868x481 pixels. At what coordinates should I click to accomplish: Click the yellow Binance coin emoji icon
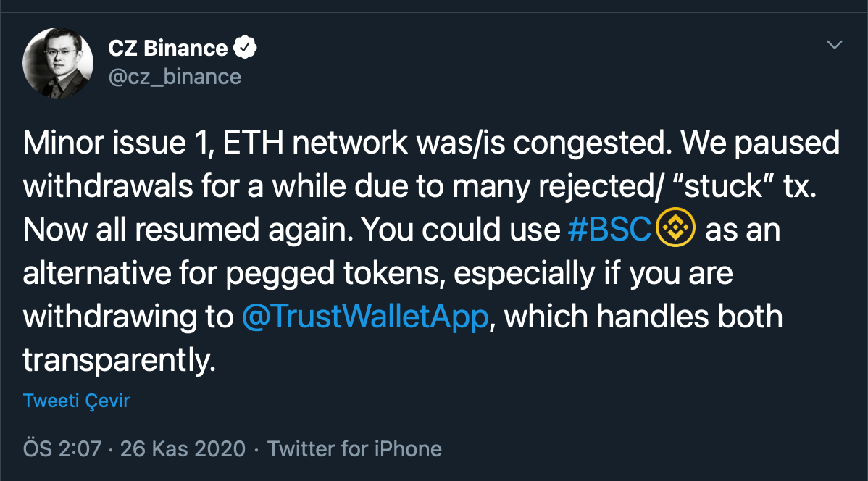675,230
